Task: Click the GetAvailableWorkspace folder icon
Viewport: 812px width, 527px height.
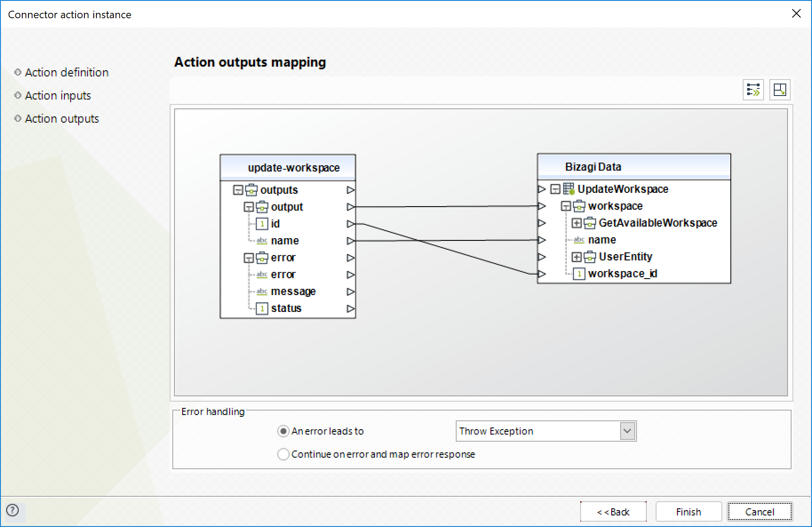Action: (x=590, y=223)
